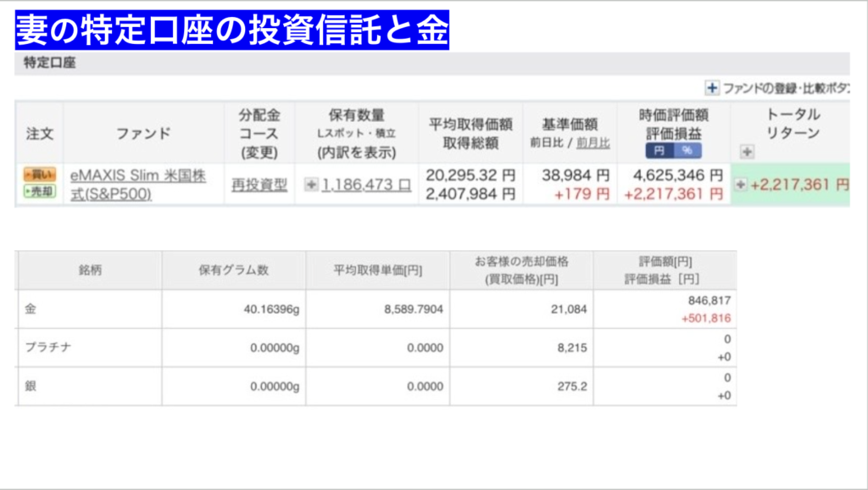Expand total return details beside +2,217,361円
This screenshot has width=868, height=490.
coord(741,185)
